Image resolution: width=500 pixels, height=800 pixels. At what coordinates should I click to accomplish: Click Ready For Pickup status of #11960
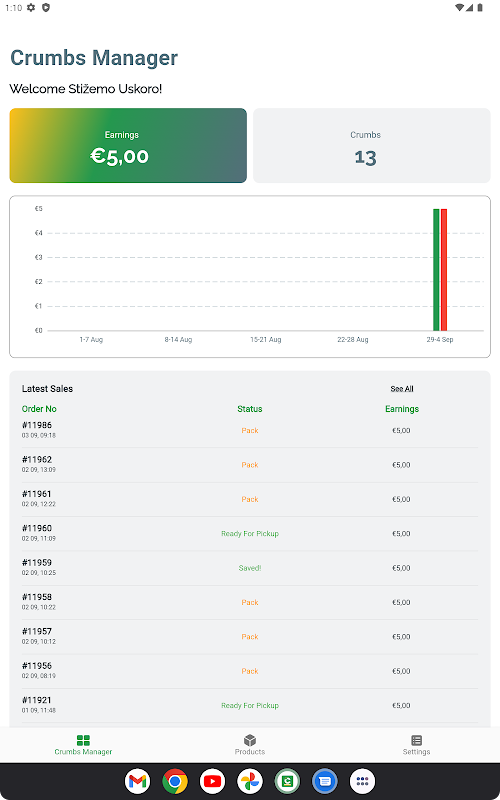point(250,534)
